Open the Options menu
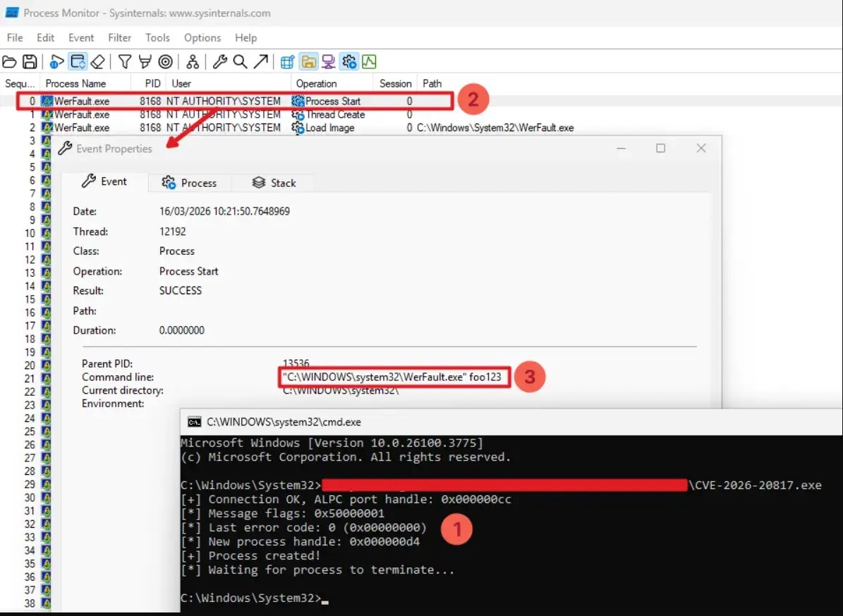 (202, 37)
